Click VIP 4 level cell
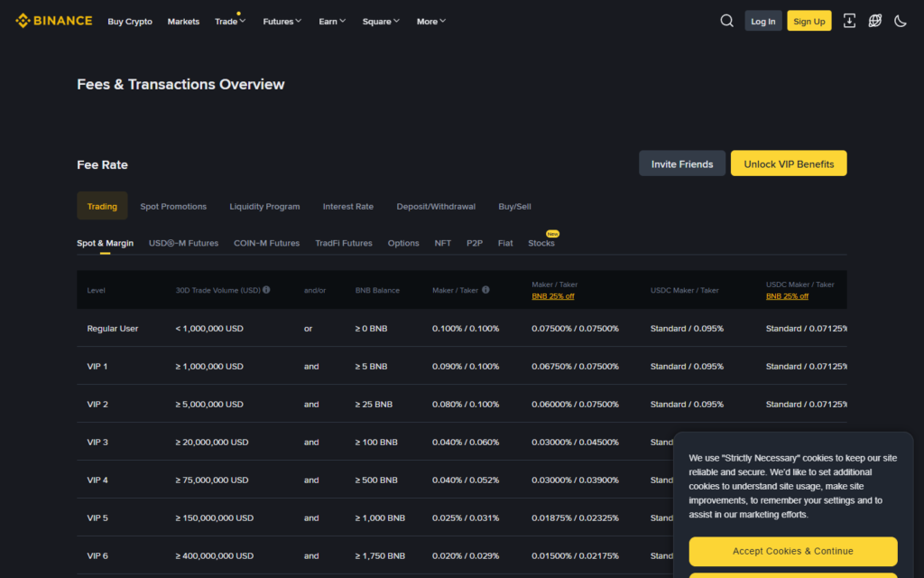Screen dimensions: 924x578 [97, 480]
